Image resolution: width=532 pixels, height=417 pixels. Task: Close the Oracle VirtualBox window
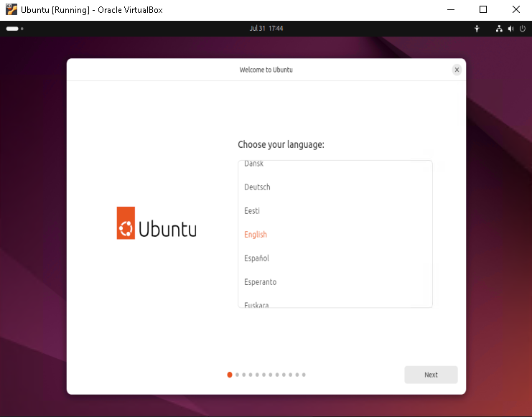tap(516, 9)
